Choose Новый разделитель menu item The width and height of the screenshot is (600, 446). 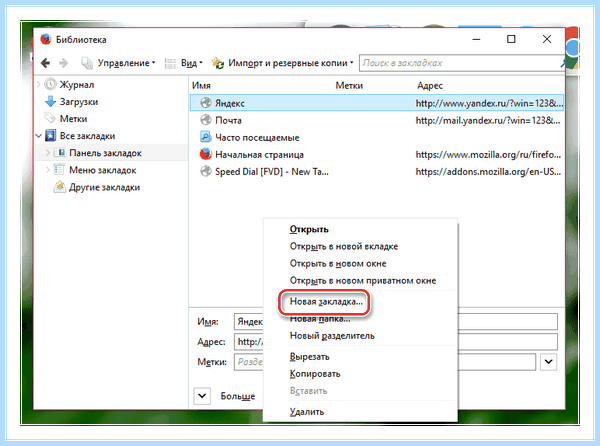tap(332, 336)
